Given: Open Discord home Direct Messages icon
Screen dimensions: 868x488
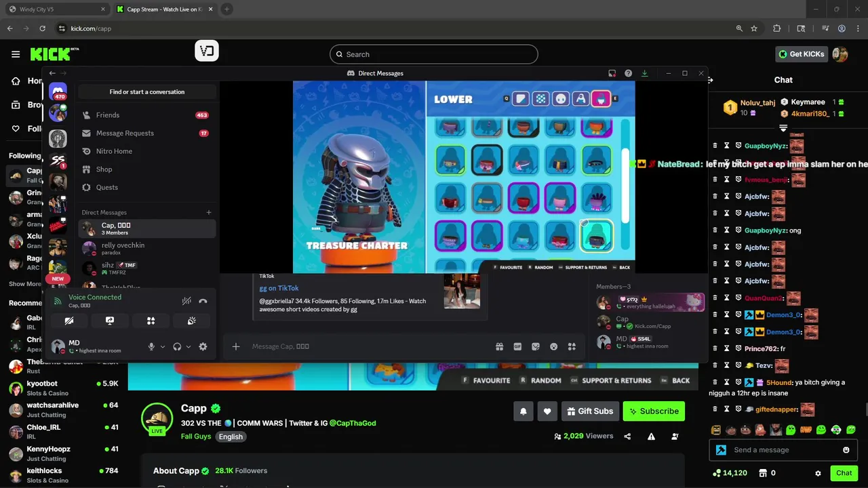Looking at the screenshot, I should coord(58,91).
